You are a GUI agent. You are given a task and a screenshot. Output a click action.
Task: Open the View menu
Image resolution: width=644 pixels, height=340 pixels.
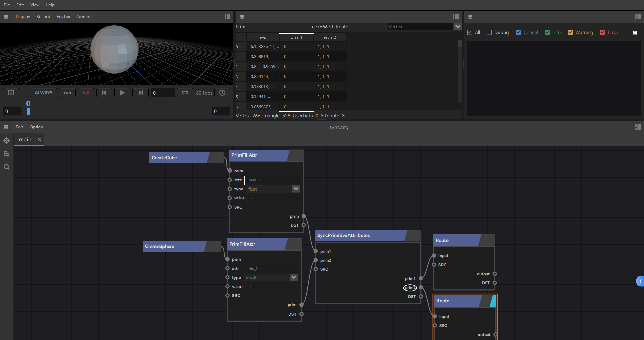[x=35, y=5]
